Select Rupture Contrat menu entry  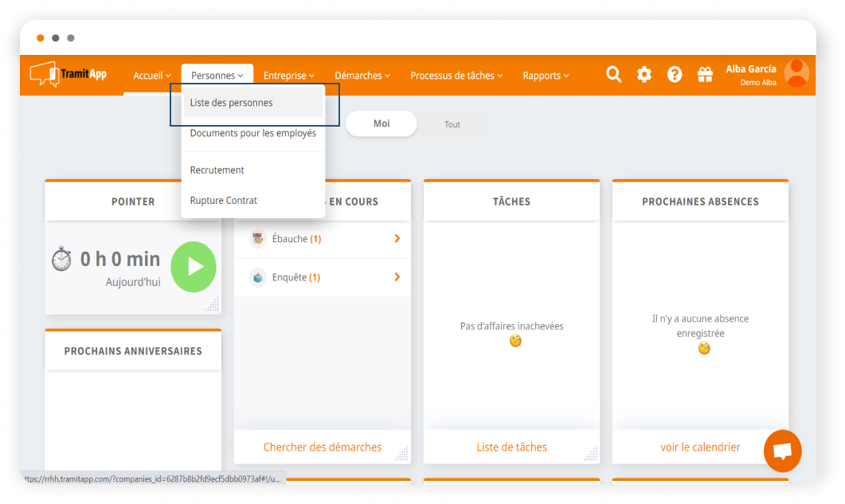tap(223, 201)
